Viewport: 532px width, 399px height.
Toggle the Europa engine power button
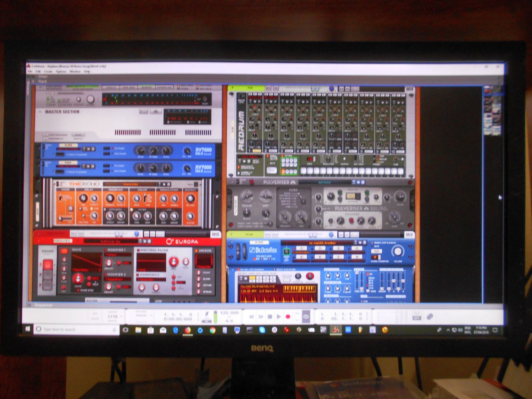(48, 264)
